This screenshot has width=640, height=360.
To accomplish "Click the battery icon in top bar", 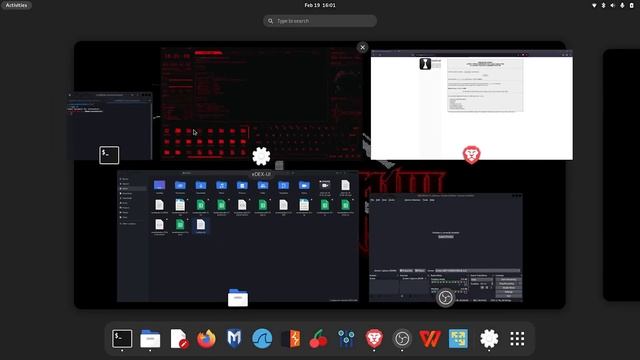I will 631,5.
